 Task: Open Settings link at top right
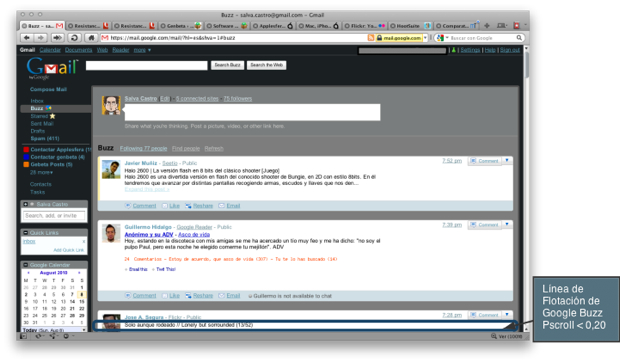click(470, 50)
